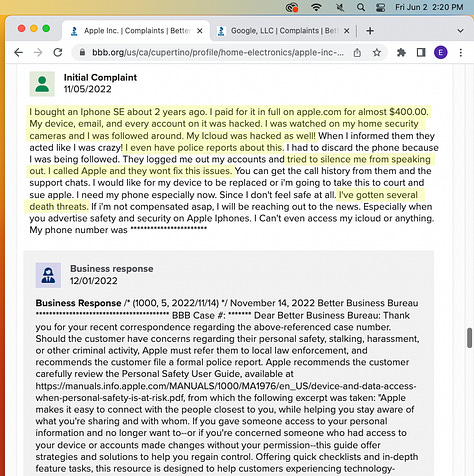Viewport: 474px width, 476px height.
Task: Click the manuals.info.apple.com URL text
Action: pos(226,386)
